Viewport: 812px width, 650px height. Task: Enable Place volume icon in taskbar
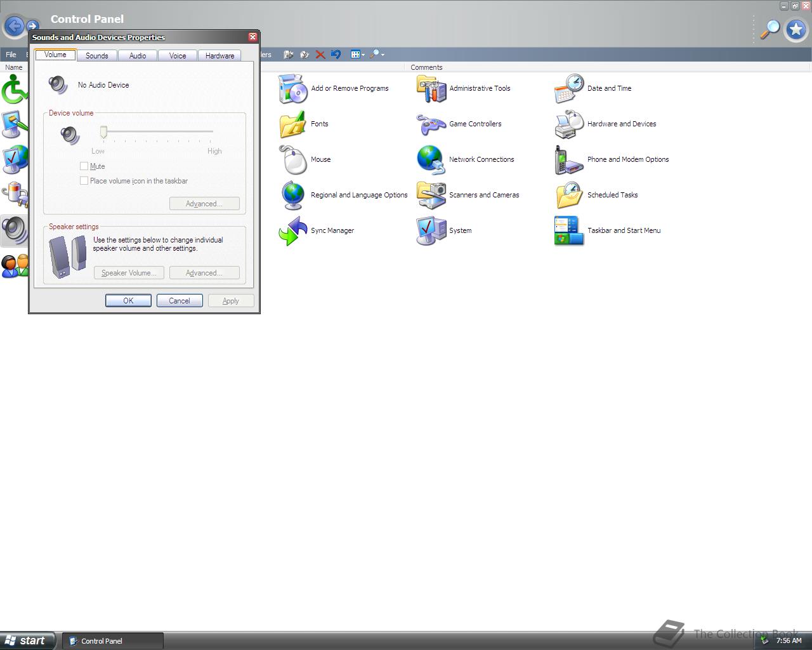tap(84, 181)
